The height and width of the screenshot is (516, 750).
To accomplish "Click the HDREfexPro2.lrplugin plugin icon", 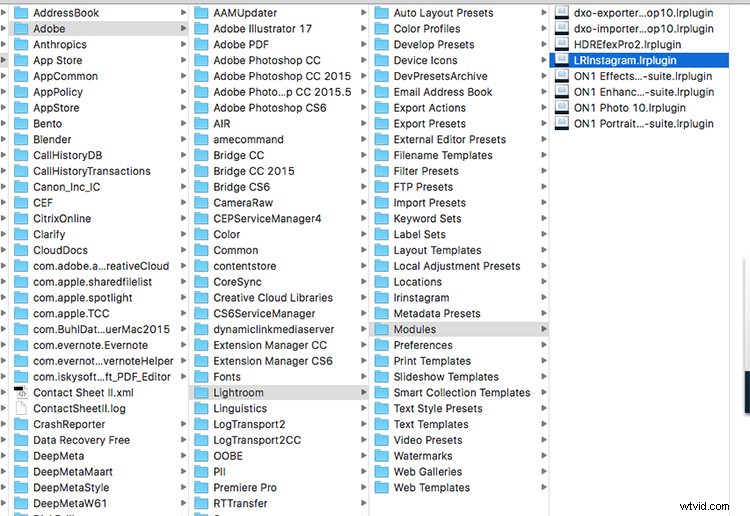I will 561,44.
